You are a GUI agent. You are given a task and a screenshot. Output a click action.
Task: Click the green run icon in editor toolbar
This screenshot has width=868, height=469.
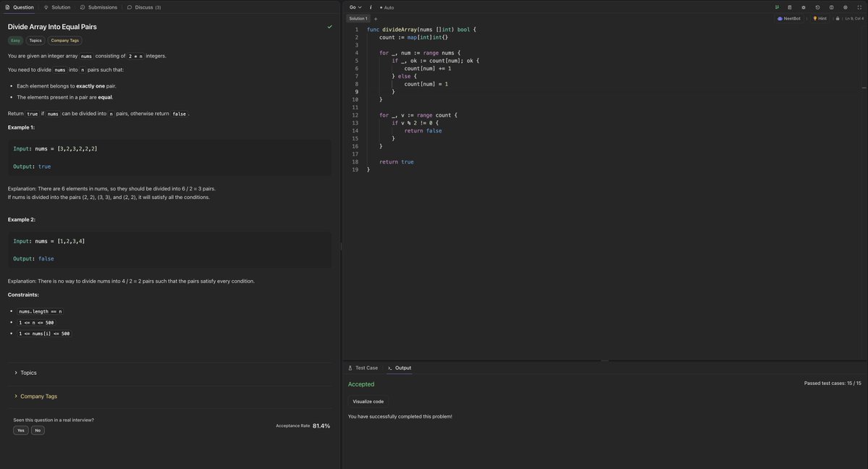(x=777, y=7)
